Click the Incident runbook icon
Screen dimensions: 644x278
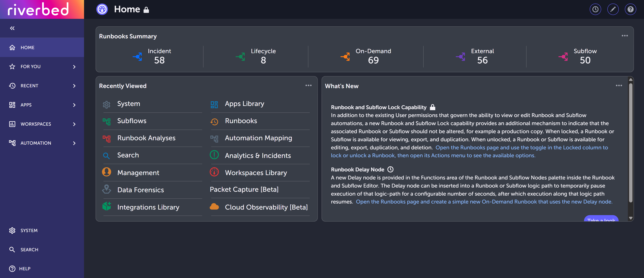tap(137, 57)
